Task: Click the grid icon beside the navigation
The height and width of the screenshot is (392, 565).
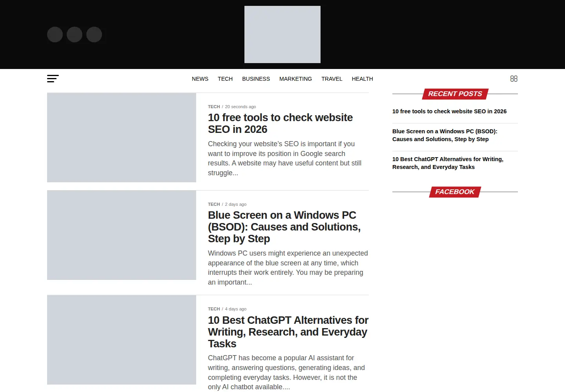Action: [x=514, y=79]
